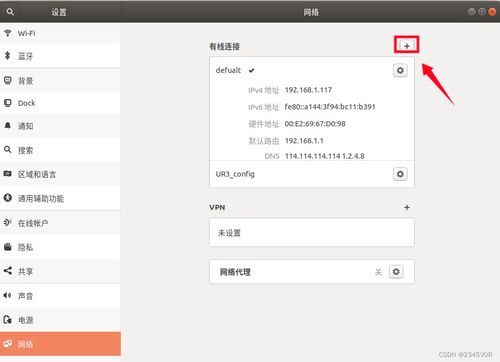
Task: Add a new wired connection with plus button
Action: coord(407,46)
